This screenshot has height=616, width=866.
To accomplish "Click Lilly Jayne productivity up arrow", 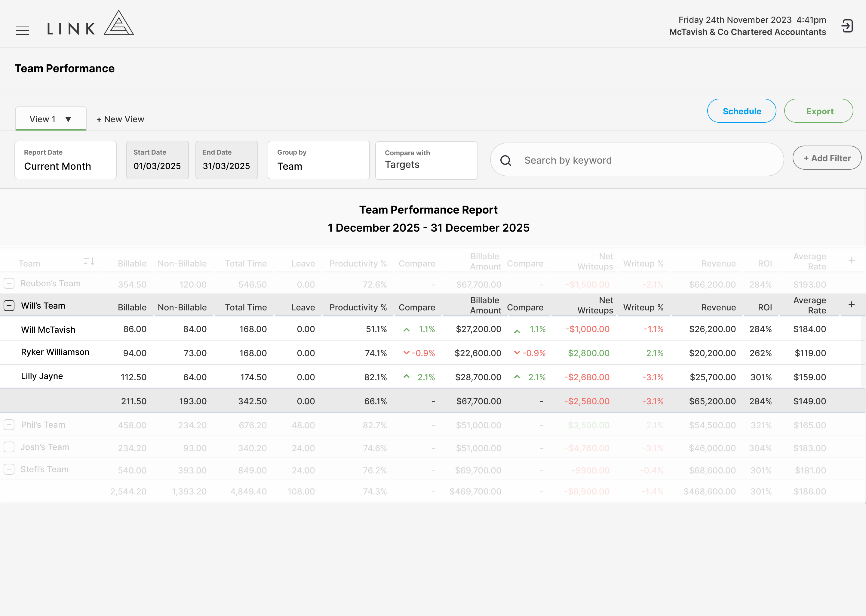I will pyautogui.click(x=407, y=376).
